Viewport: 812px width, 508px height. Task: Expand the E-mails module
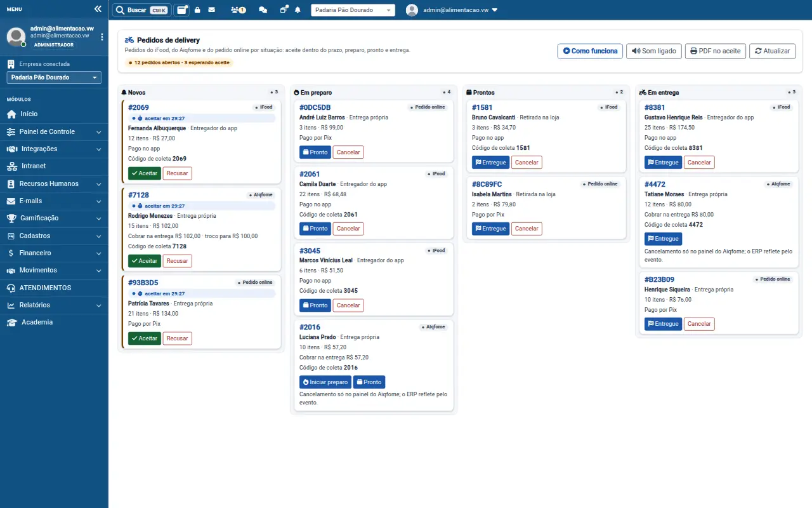coord(54,201)
